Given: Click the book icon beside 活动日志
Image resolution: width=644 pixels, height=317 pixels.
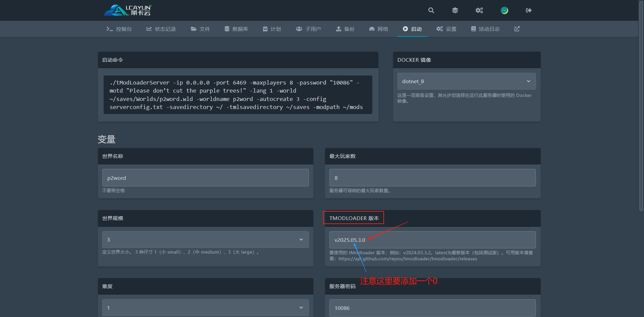Looking at the screenshot, I should (x=473, y=29).
